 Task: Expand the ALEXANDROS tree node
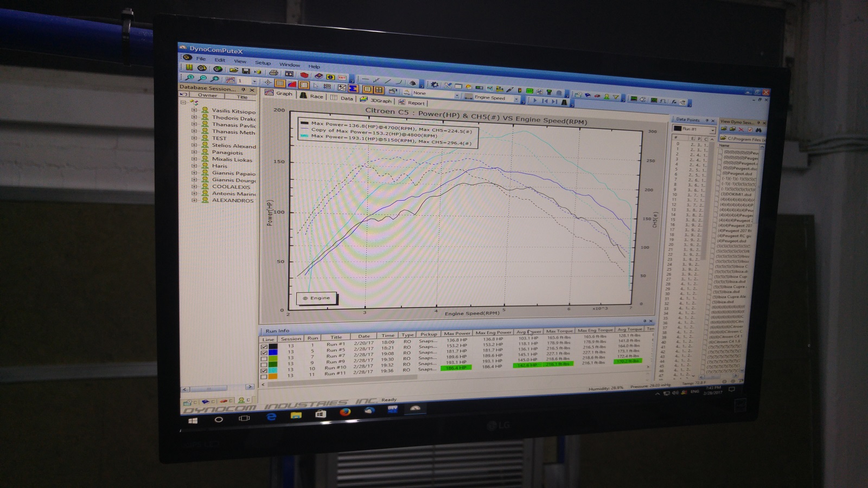point(194,200)
